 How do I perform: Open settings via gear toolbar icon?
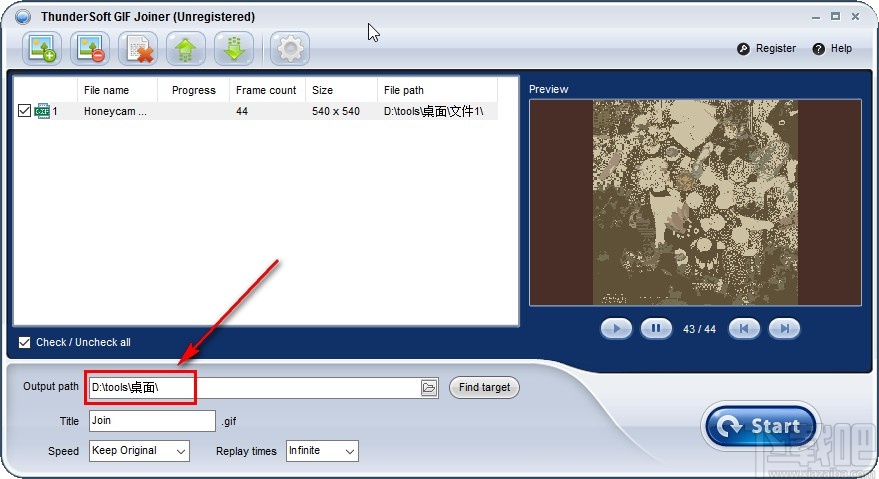click(290, 49)
